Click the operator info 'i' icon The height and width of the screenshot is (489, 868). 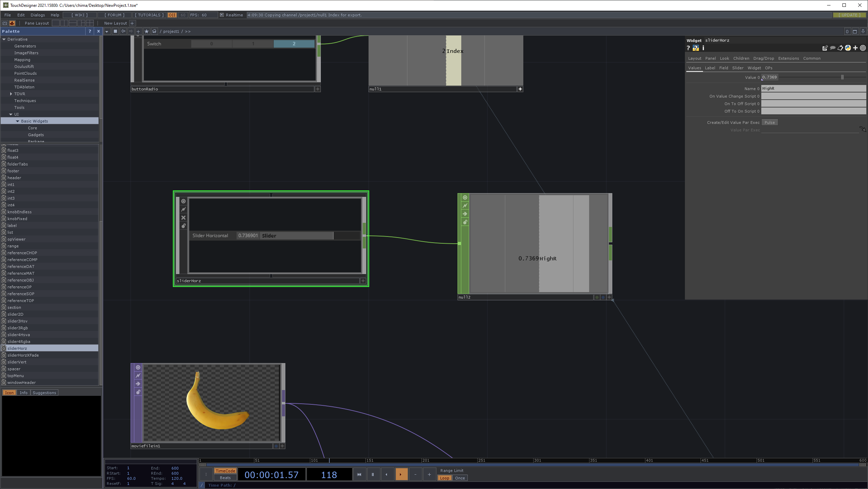pyautogui.click(x=703, y=48)
